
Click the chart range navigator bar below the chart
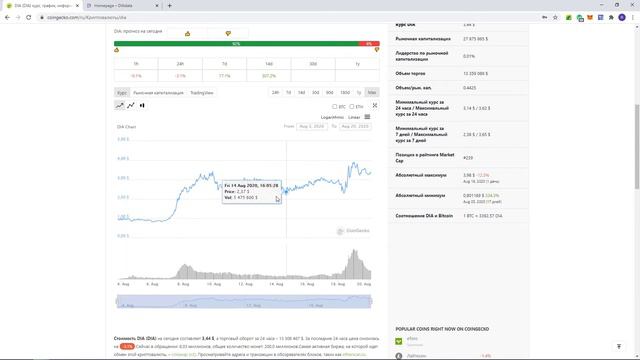pyautogui.click(x=244, y=301)
